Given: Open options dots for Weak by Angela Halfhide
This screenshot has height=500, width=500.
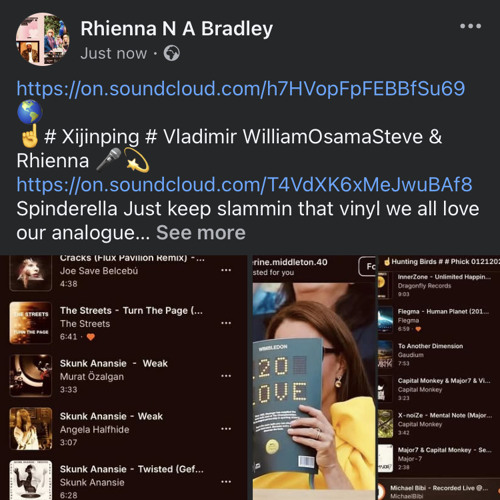Looking at the screenshot, I should [226, 429].
